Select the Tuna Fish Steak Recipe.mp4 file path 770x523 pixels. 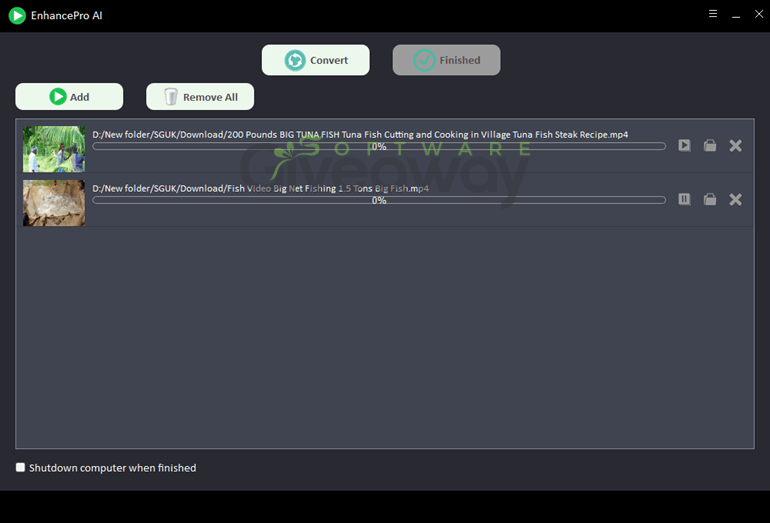(x=360, y=134)
